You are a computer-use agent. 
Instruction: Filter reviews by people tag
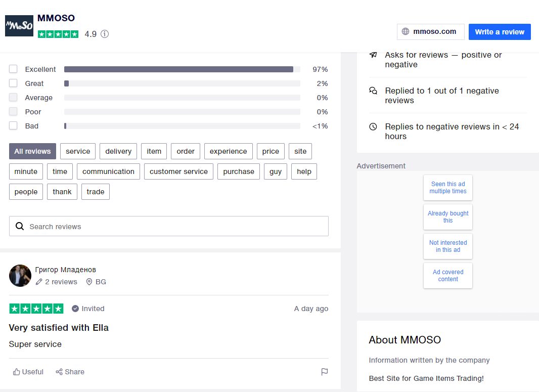[x=26, y=192]
